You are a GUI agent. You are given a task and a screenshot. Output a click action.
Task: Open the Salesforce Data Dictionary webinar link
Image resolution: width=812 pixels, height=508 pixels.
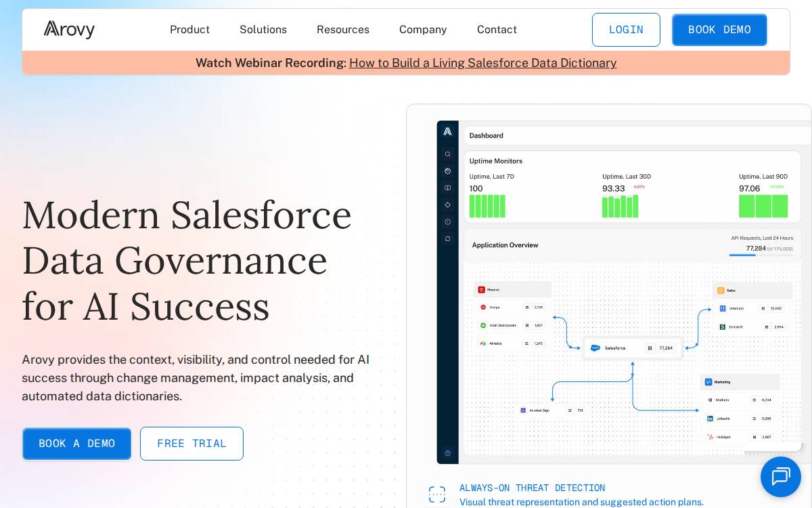click(483, 63)
